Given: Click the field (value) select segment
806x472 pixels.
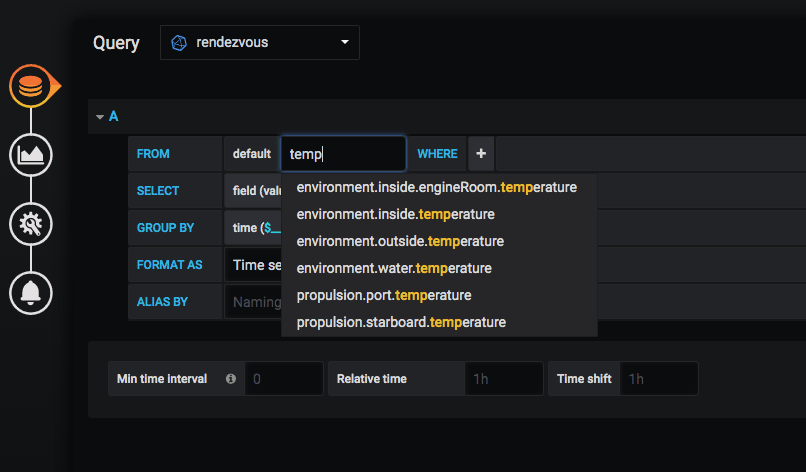Looking at the screenshot, I should pyautogui.click(x=253, y=191).
